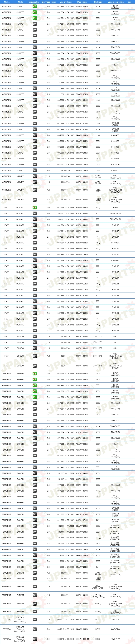This screenshot has height=644, width=135.
Task: Select engine code RFW in Fiat Ducato row
Action: coord(115,207)
